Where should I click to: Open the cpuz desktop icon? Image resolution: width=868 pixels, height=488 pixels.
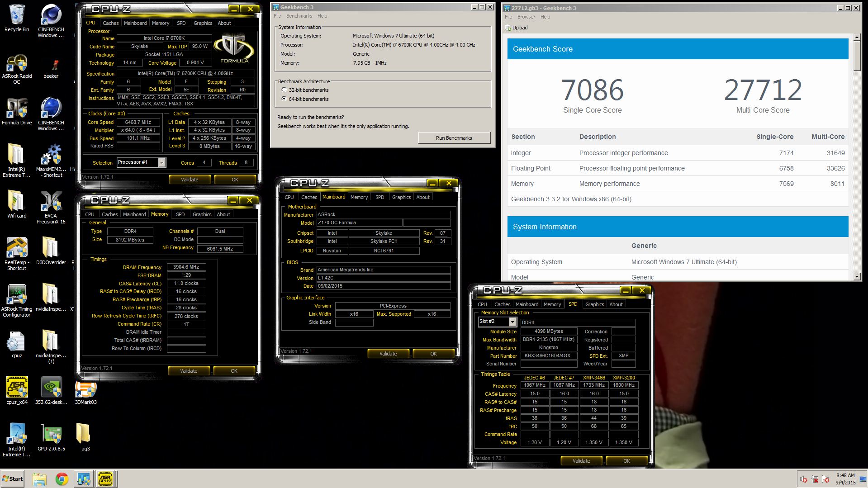click(x=17, y=344)
